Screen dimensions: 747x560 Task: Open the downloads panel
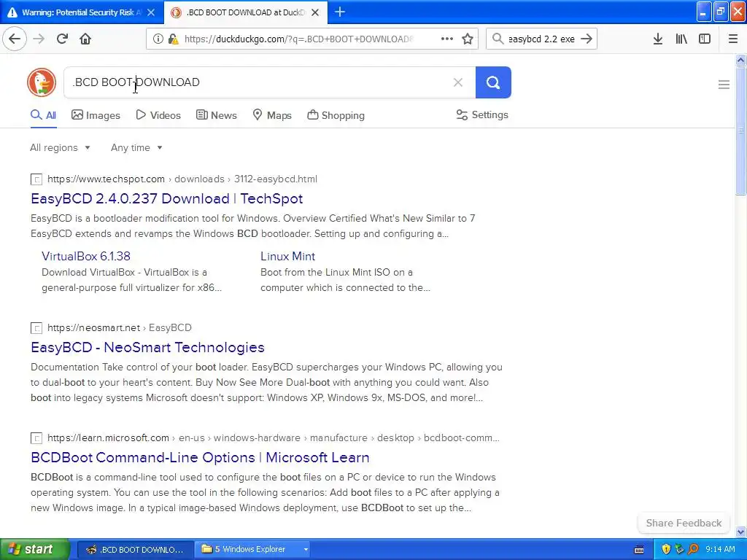658,39
